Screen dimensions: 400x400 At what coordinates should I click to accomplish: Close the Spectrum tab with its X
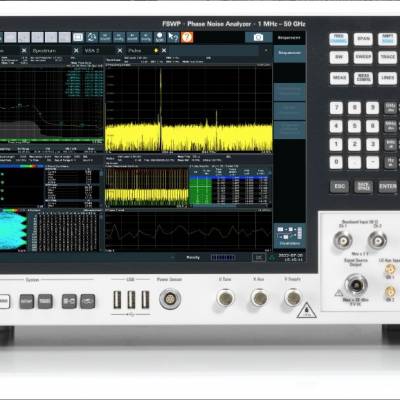(x=76, y=51)
